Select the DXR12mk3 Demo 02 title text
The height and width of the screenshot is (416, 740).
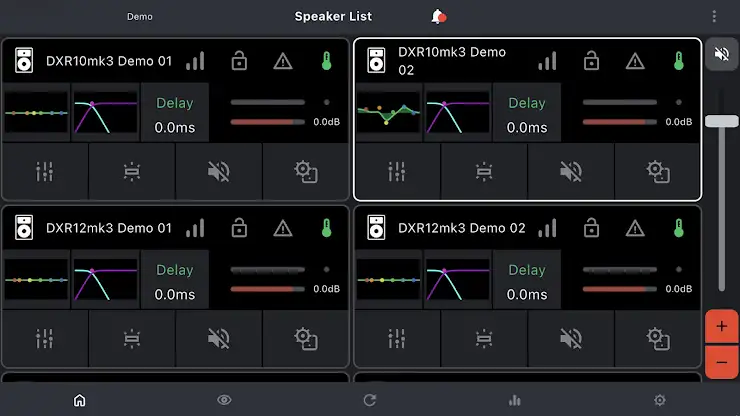[462, 228]
